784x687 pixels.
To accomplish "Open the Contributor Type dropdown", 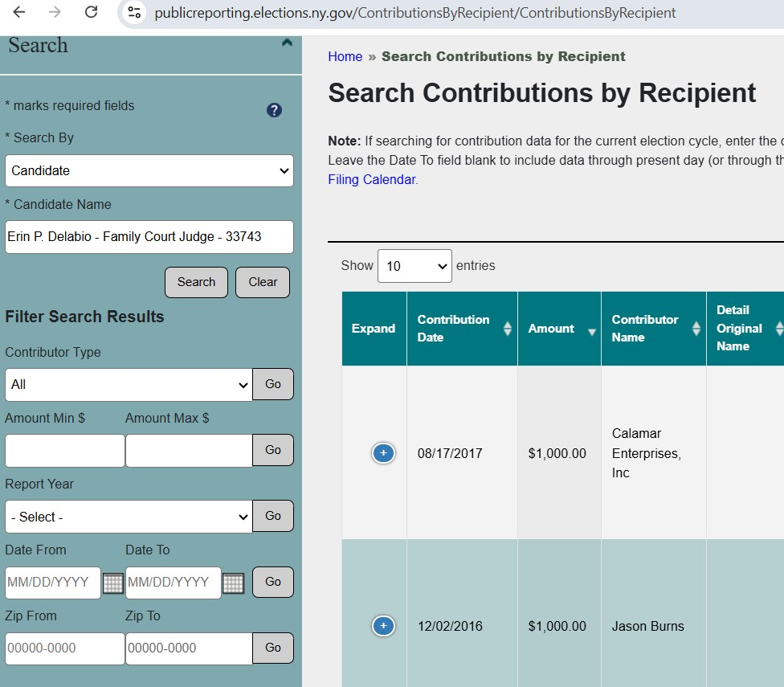I will 129,385.
